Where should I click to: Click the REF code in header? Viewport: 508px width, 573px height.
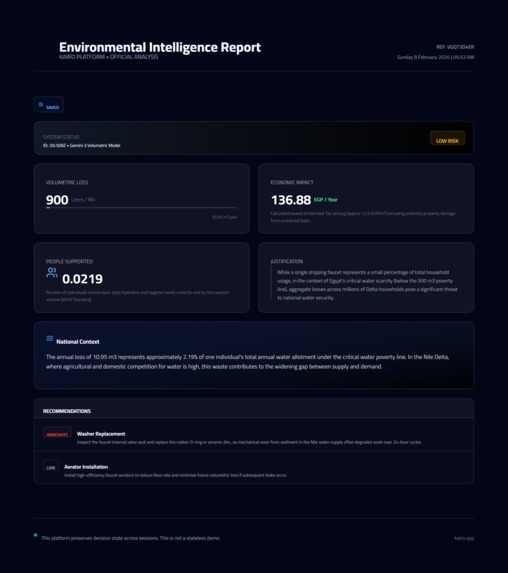pyautogui.click(x=455, y=47)
